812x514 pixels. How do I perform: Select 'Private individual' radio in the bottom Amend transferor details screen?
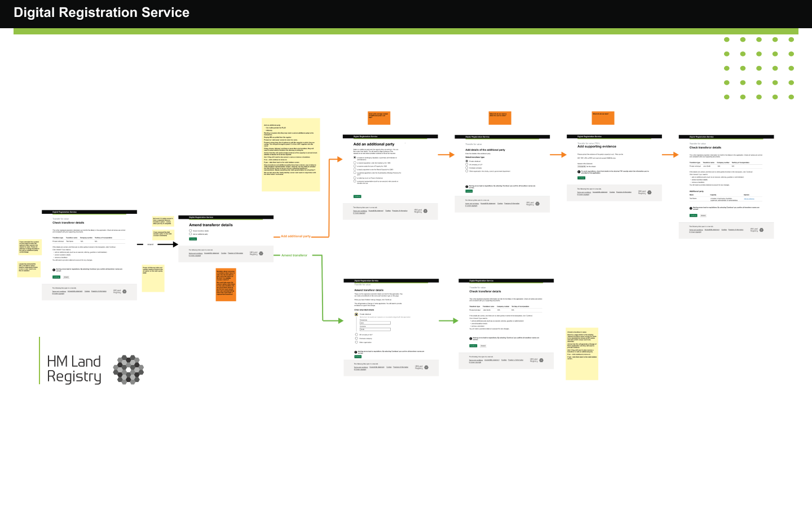pyautogui.click(x=356, y=314)
